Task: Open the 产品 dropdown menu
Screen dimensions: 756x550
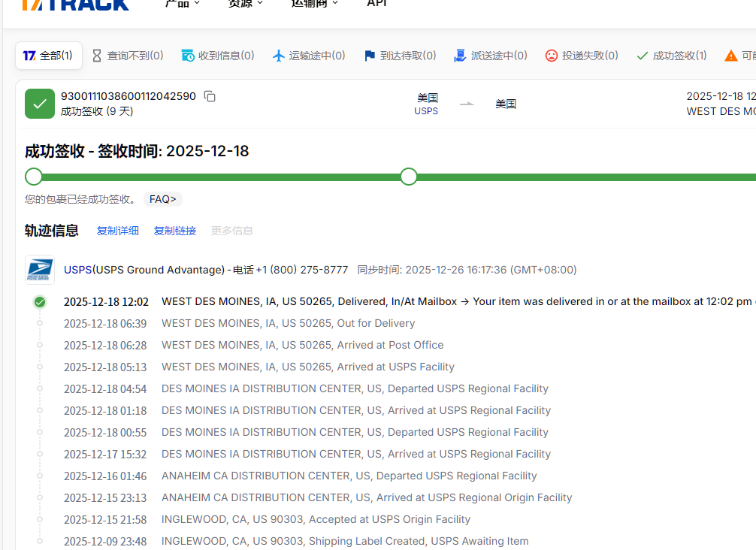Action: 183,3
